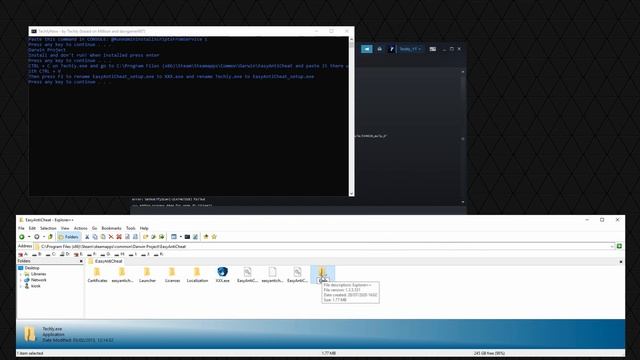Close the Folders pane with its X
The width and height of the screenshot is (640, 360).
81,261
